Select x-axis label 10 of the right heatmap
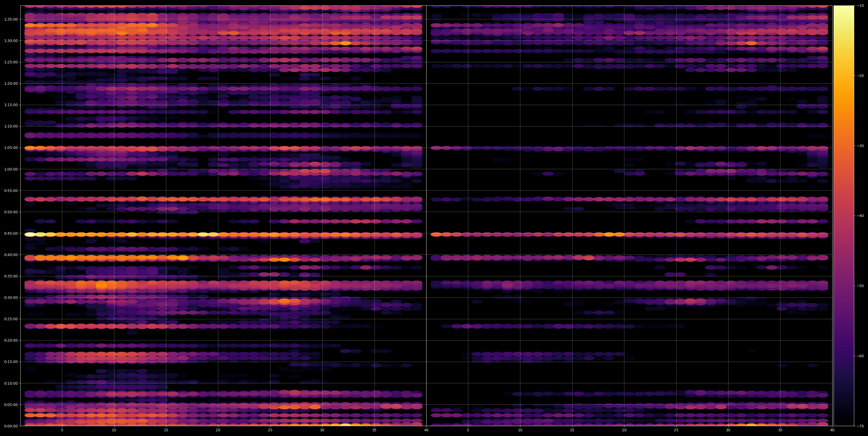The width and height of the screenshot is (868, 436). [x=520, y=430]
